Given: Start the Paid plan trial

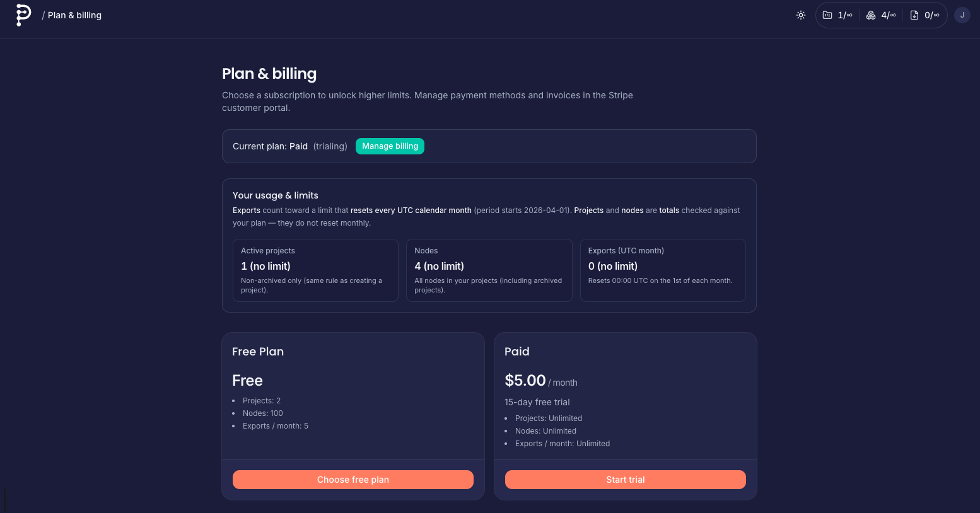Looking at the screenshot, I should (625, 480).
